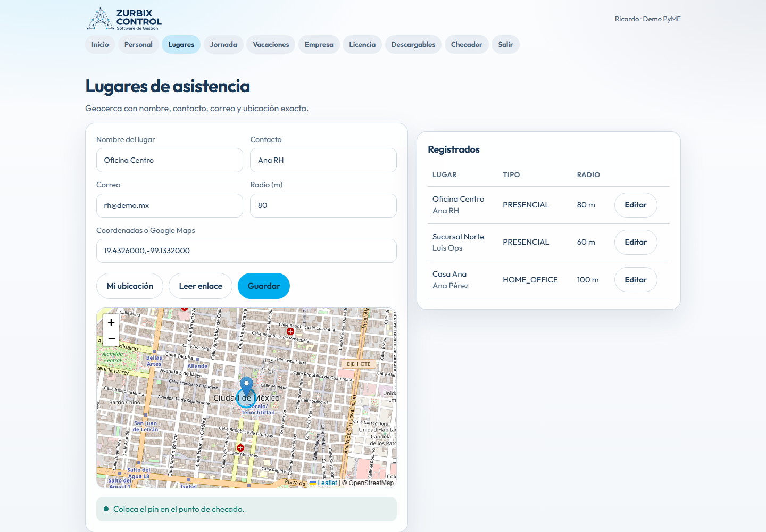Click the HOME_OFFICE type cell
Screen dimensions: 766x532
pyautogui.click(x=530, y=280)
